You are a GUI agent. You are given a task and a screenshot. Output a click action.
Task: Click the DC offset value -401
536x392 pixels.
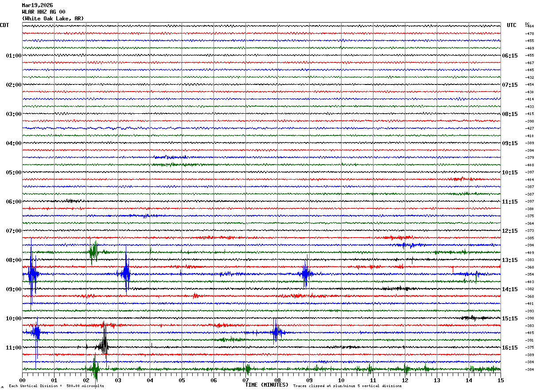[529, 304]
